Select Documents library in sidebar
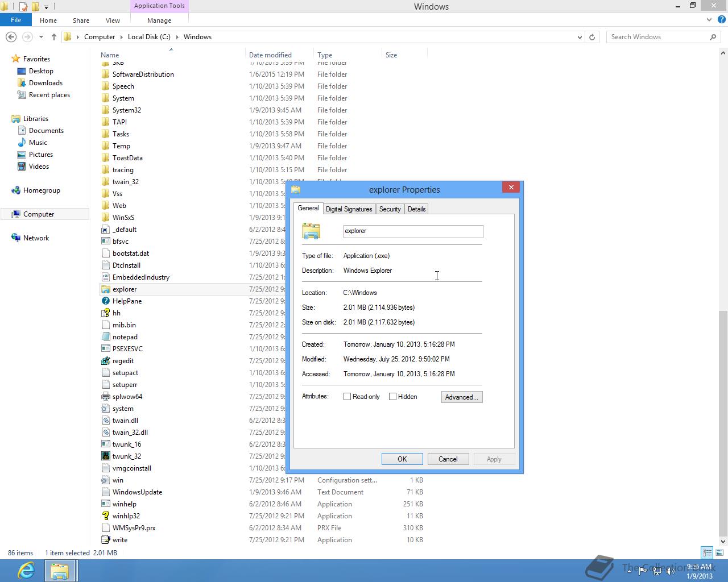 tap(46, 131)
